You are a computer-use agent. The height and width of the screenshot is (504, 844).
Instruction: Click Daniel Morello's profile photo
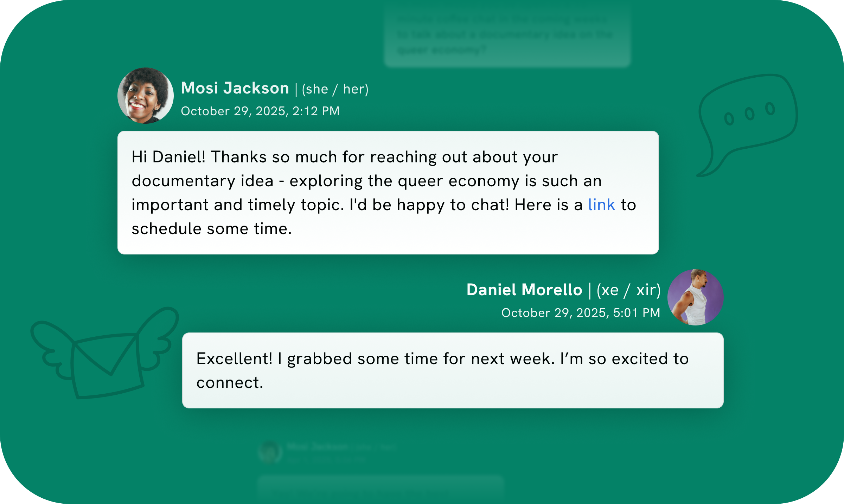click(x=695, y=297)
